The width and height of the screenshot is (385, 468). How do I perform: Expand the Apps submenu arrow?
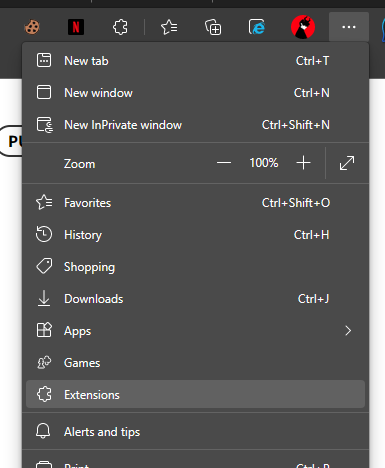pyautogui.click(x=348, y=331)
